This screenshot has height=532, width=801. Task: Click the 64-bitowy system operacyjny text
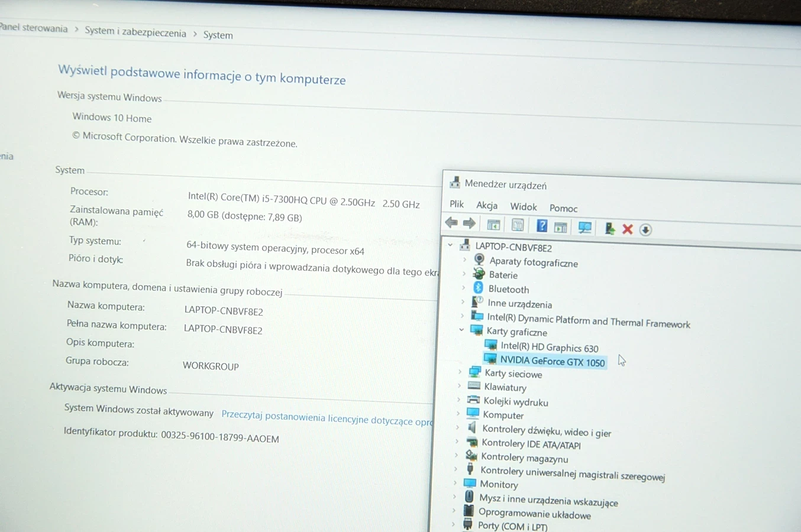tap(275, 248)
